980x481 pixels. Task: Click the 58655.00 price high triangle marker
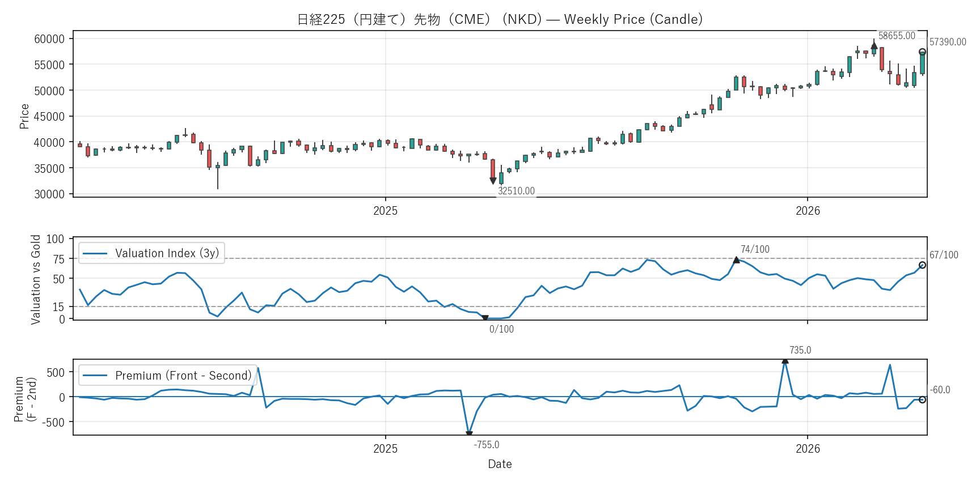pos(874,45)
